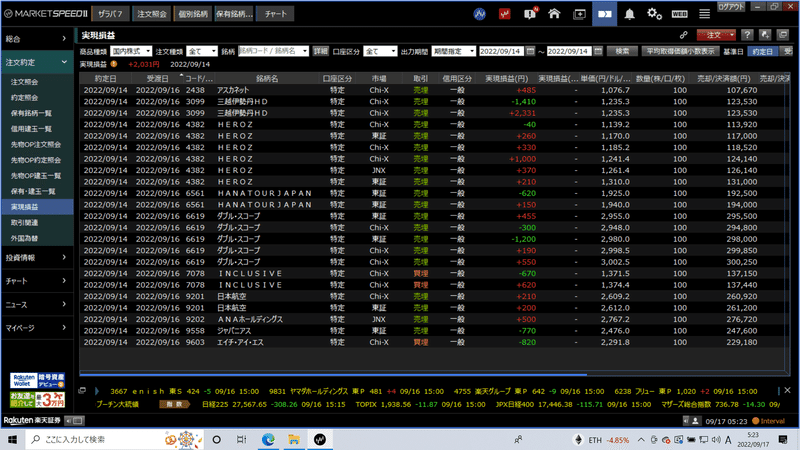Open calendar picker for end date
Viewport: 800px width, 450px height.
coord(598,51)
